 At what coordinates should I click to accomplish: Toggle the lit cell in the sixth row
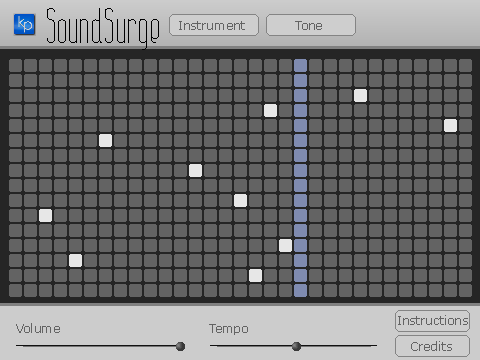pos(105,141)
